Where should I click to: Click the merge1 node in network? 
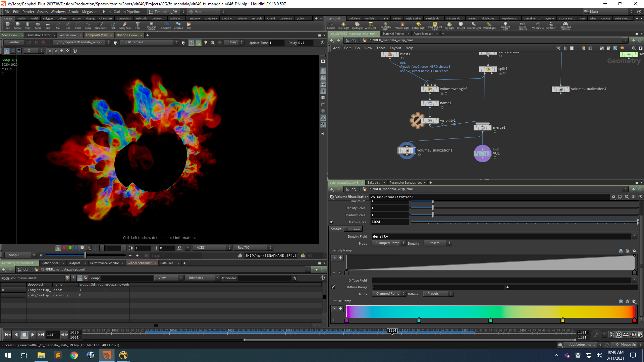click(x=482, y=127)
